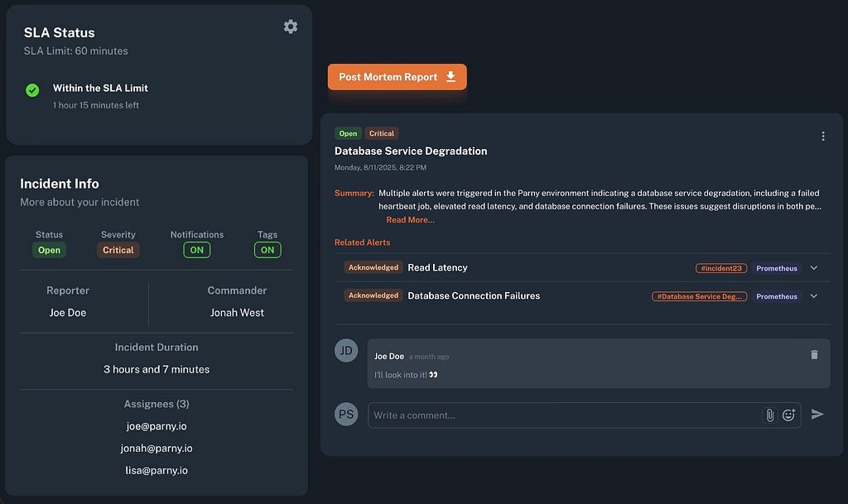Click the Critical severity badge in Incident Info

118,250
